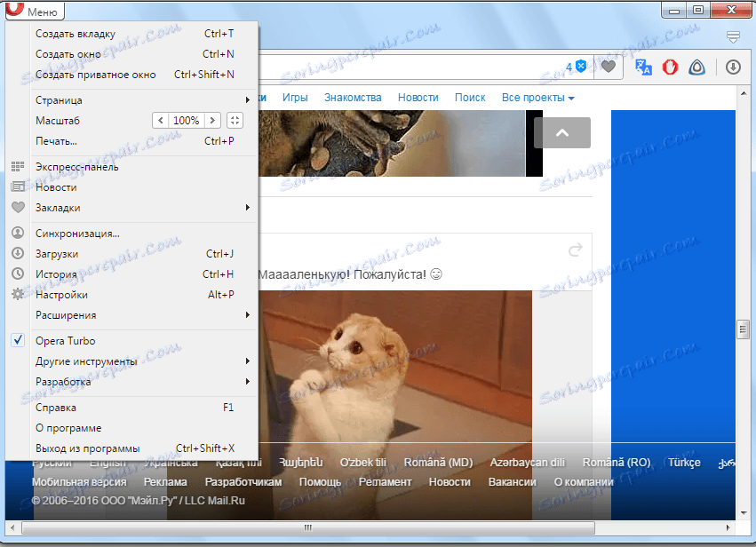Viewport: 756px width, 547px height.
Task: Expand the Другие инструменты submenu arrow
Action: click(x=247, y=361)
